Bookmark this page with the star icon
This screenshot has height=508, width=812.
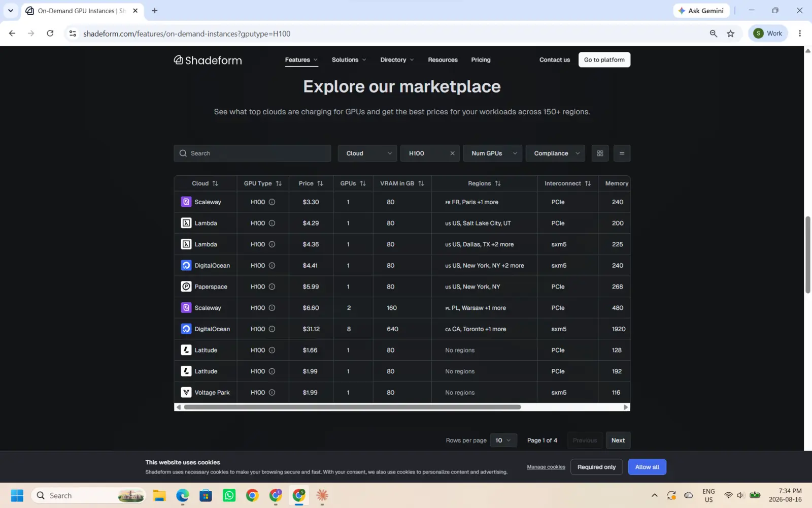[731, 34]
